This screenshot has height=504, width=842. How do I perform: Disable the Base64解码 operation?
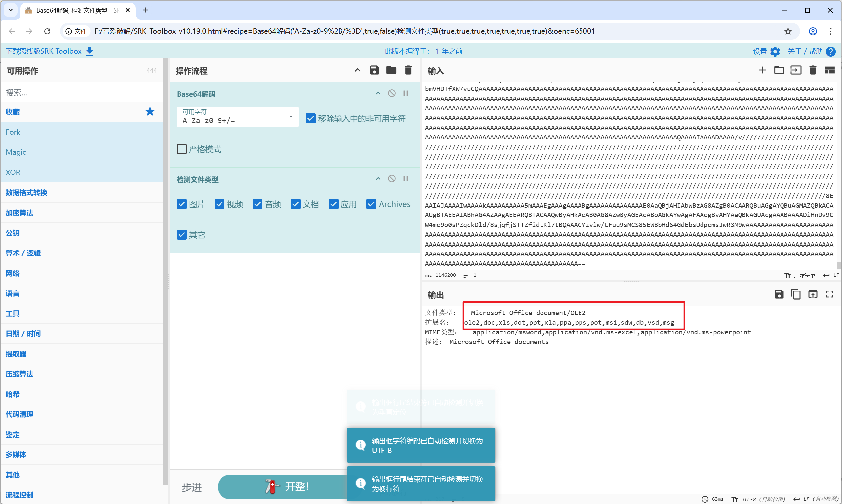click(x=392, y=93)
